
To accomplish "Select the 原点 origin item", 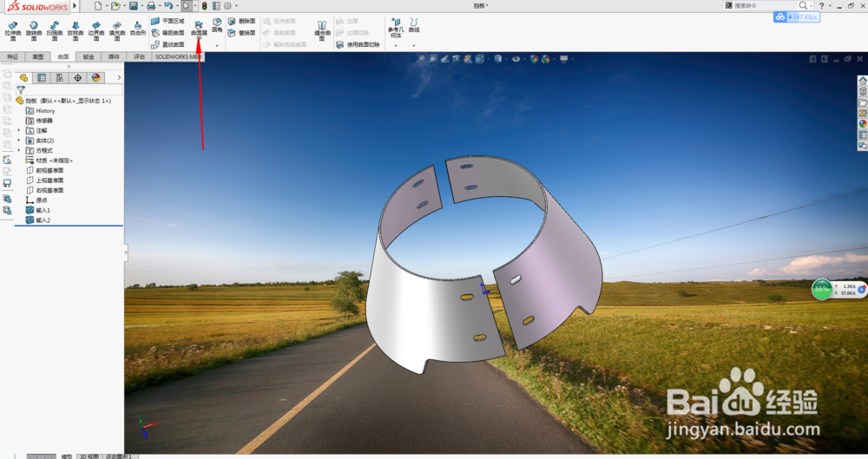I will click(x=37, y=200).
